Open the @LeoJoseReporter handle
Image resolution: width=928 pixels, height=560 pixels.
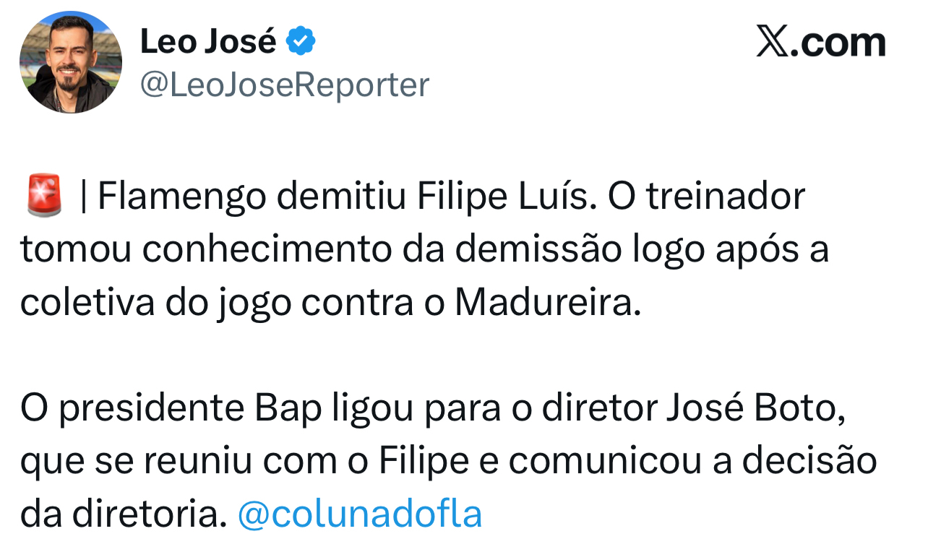click(x=285, y=85)
